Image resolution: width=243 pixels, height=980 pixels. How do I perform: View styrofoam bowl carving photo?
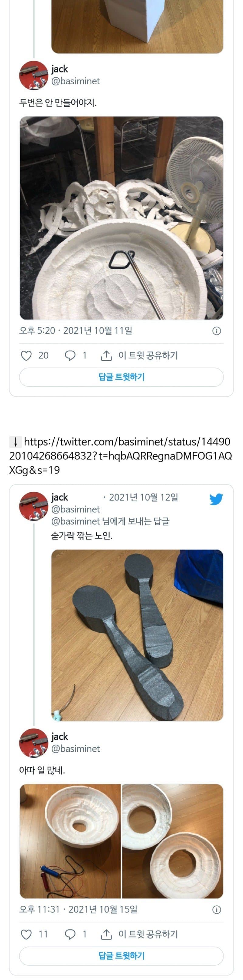pos(121,218)
